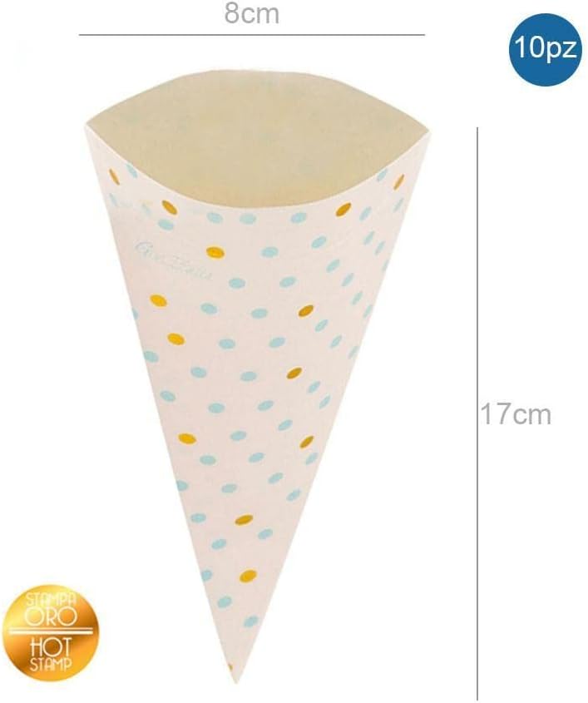
Task: Click the center of the polka dot cone body
Action: 251,381
